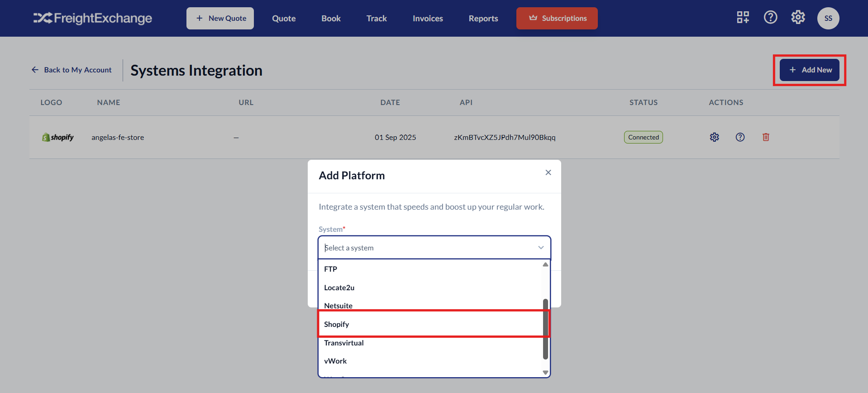Image resolution: width=868 pixels, height=393 pixels.
Task: Click the NAME column header
Action: tap(109, 102)
